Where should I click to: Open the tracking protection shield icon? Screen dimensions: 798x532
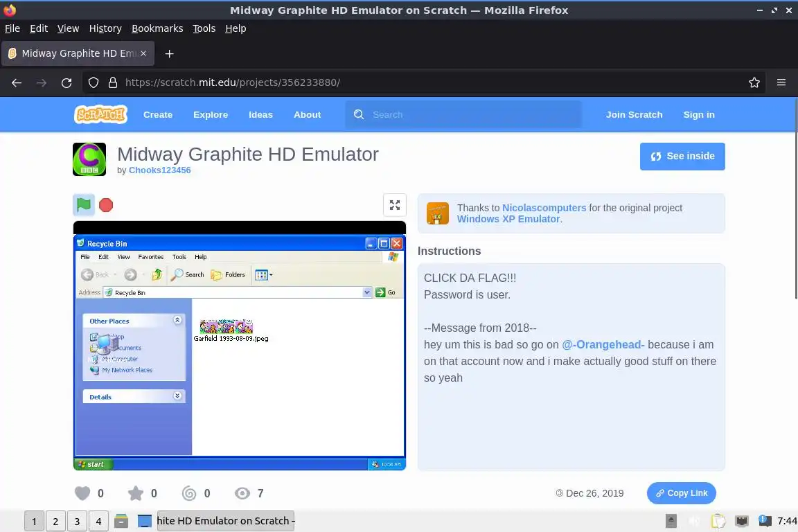pos(94,82)
